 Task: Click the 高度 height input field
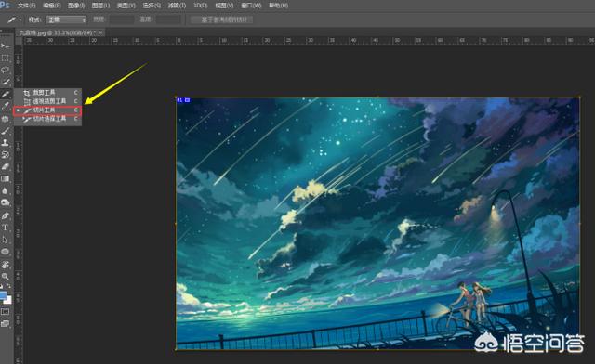click(x=168, y=19)
